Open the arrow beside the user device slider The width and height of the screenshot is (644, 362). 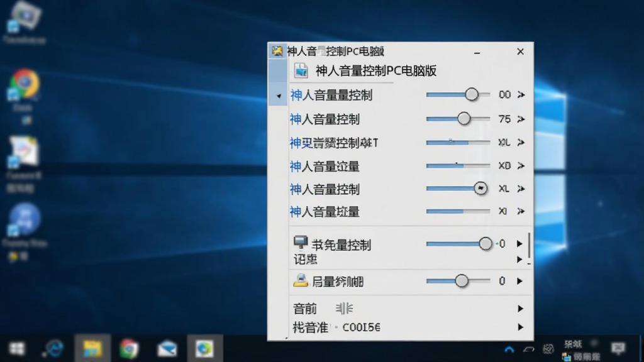pos(519,281)
